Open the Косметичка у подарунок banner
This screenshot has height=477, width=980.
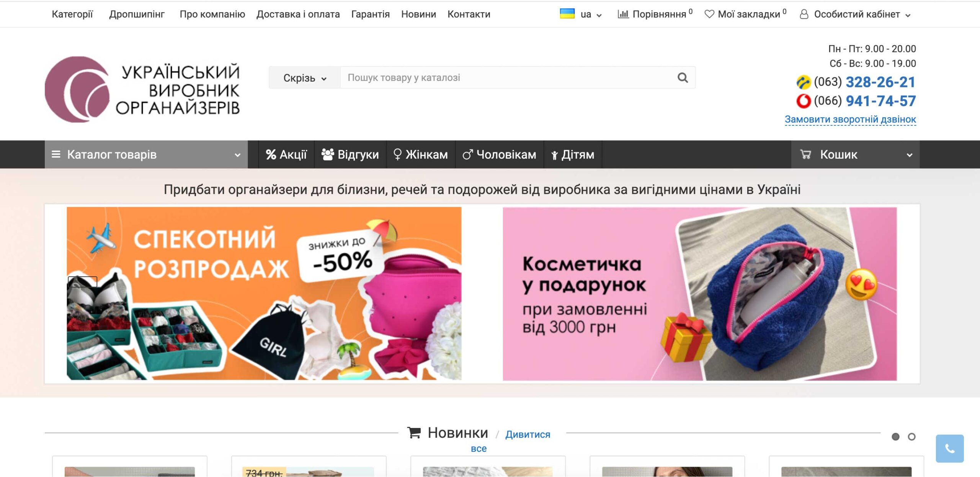(699, 294)
